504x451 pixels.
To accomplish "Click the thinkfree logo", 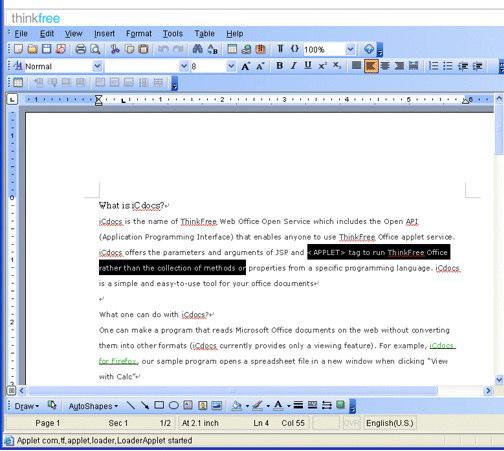I will click(36, 18).
